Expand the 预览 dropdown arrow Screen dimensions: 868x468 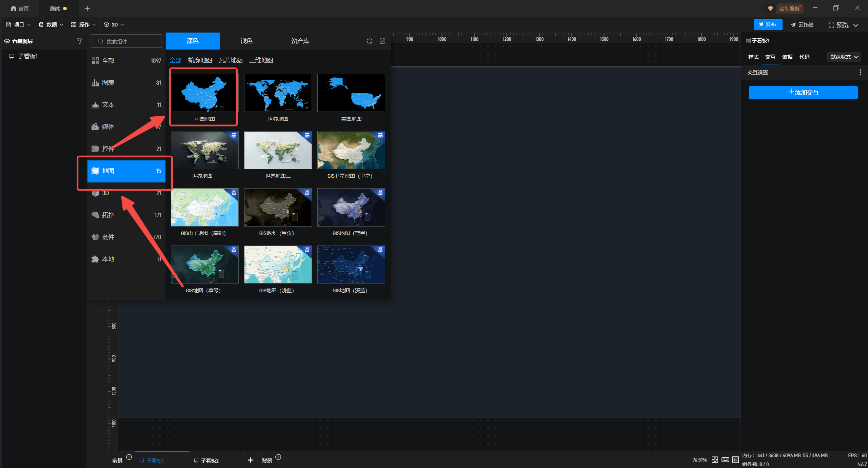point(856,25)
